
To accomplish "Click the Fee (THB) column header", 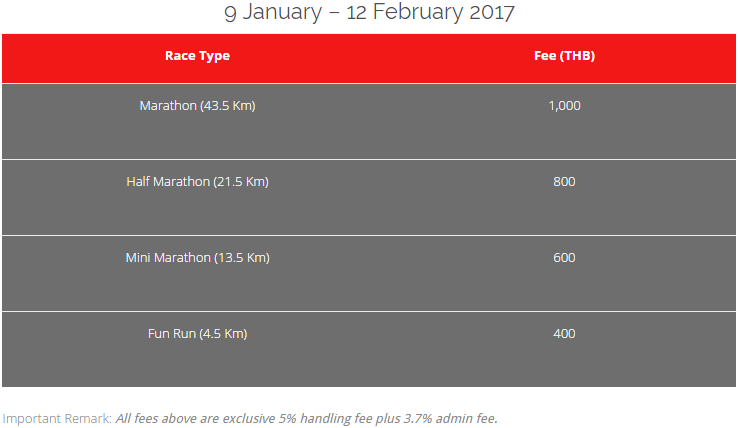I will pyautogui.click(x=564, y=56).
